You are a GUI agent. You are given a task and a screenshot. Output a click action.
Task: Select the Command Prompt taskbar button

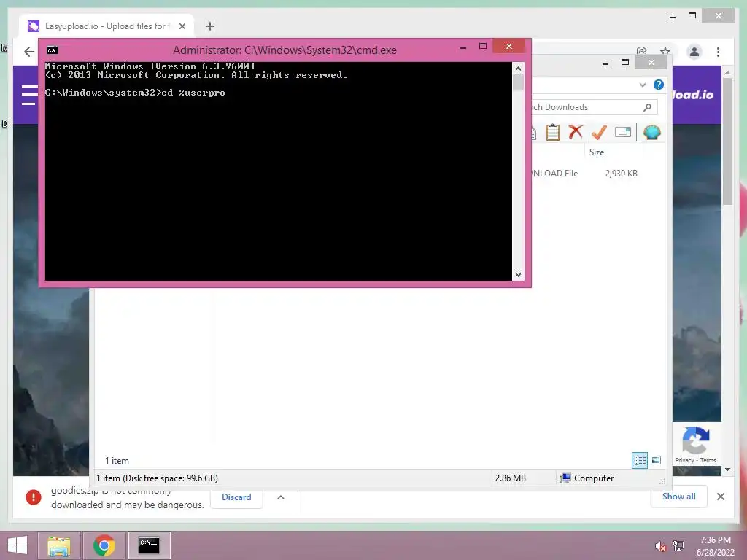pyautogui.click(x=149, y=545)
